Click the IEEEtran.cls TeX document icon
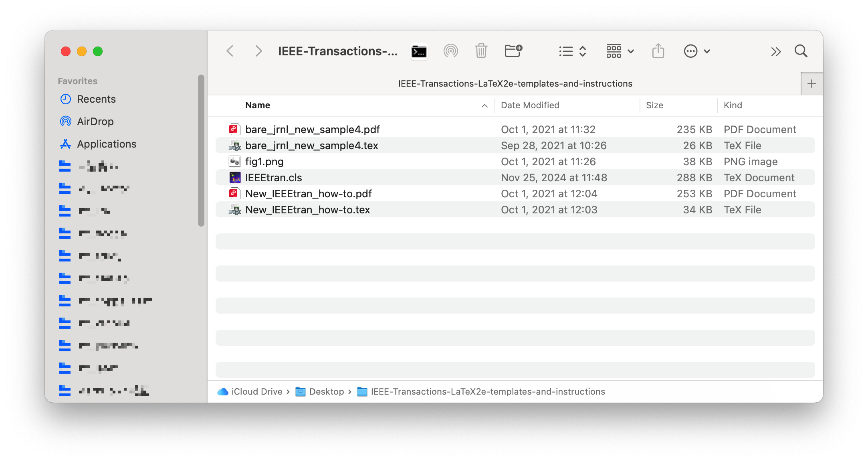868x462 pixels. pos(235,177)
